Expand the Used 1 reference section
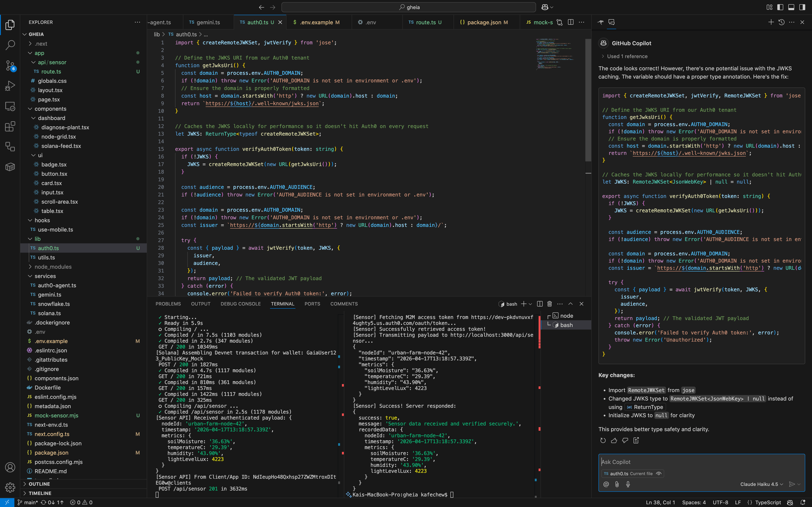The image size is (812, 507). pos(627,56)
